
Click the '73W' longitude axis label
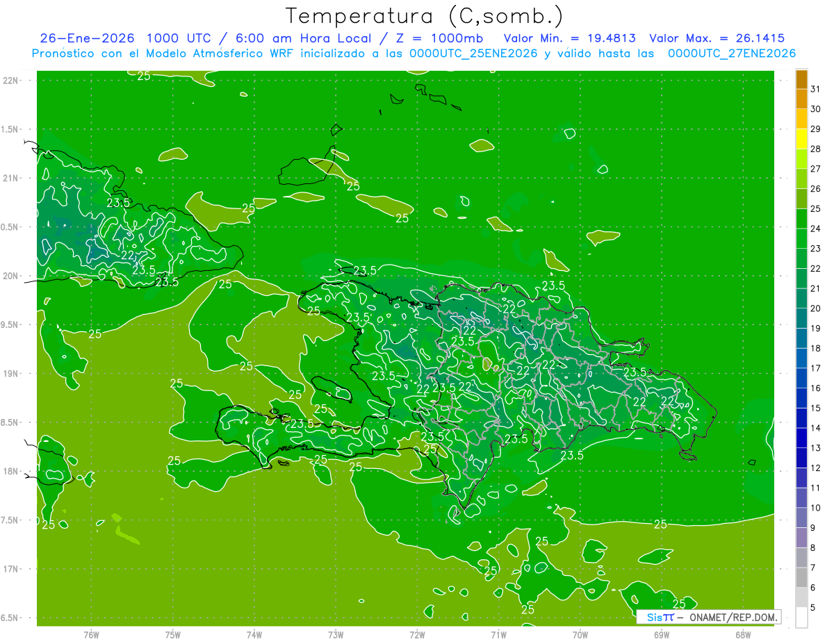(x=336, y=635)
